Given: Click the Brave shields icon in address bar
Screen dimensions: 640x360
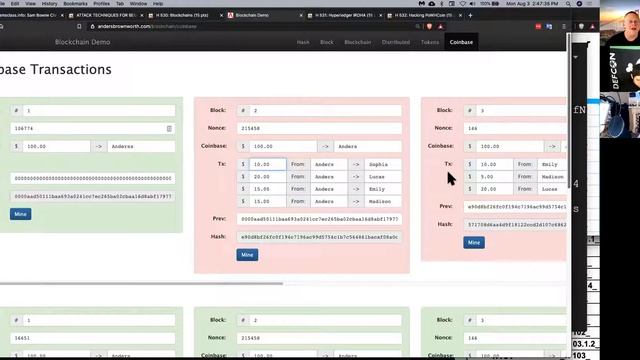Looking at the screenshot, I should click(429, 27).
